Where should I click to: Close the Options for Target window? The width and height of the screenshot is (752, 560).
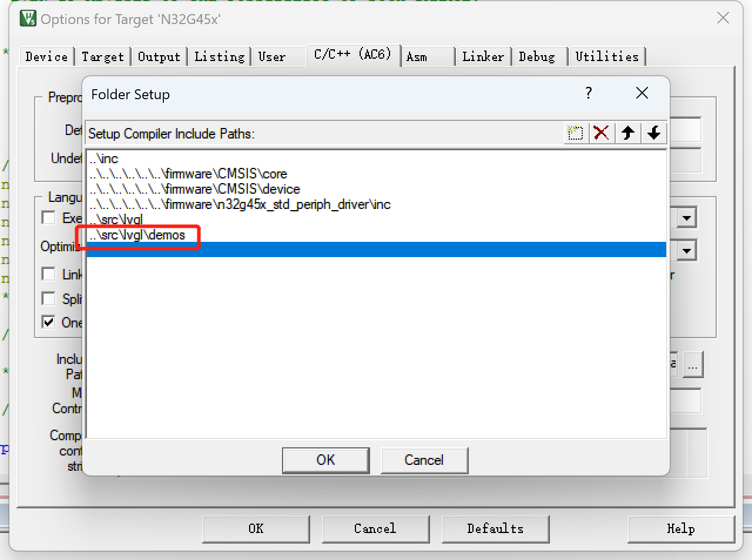pyautogui.click(x=723, y=18)
